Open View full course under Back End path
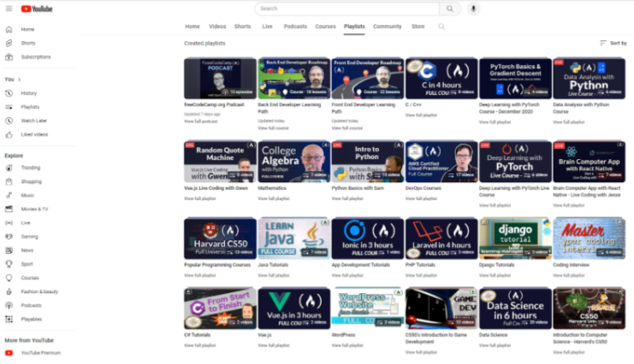The image size is (634, 364). click(273, 128)
